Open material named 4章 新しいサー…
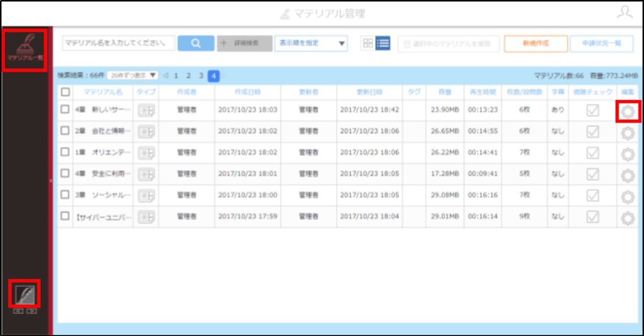Viewport: 644px width, 336px height. click(103, 110)
